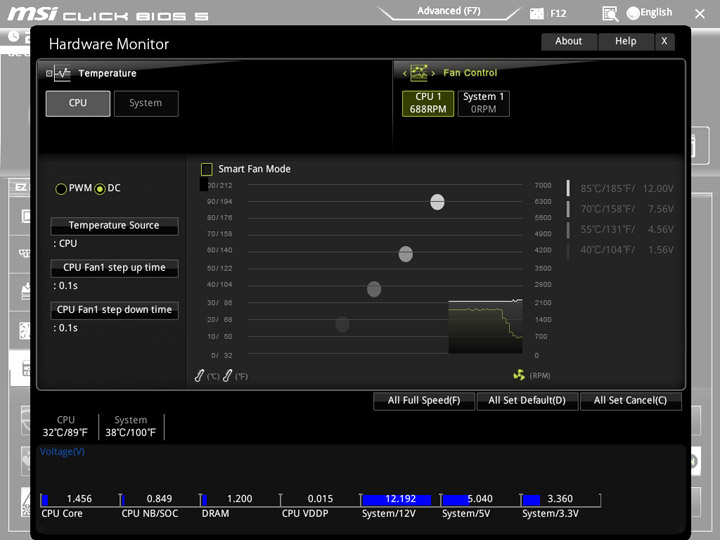The width and height of the screenshot is (720, 540).
Task: Click All Full Speed(F) button
Action: click(x=424, y=401)
